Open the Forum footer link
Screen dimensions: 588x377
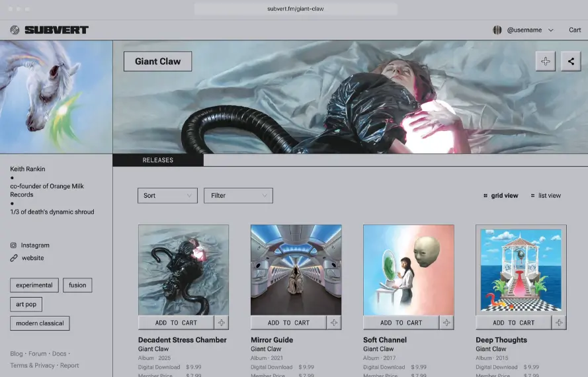click(38, 354)
